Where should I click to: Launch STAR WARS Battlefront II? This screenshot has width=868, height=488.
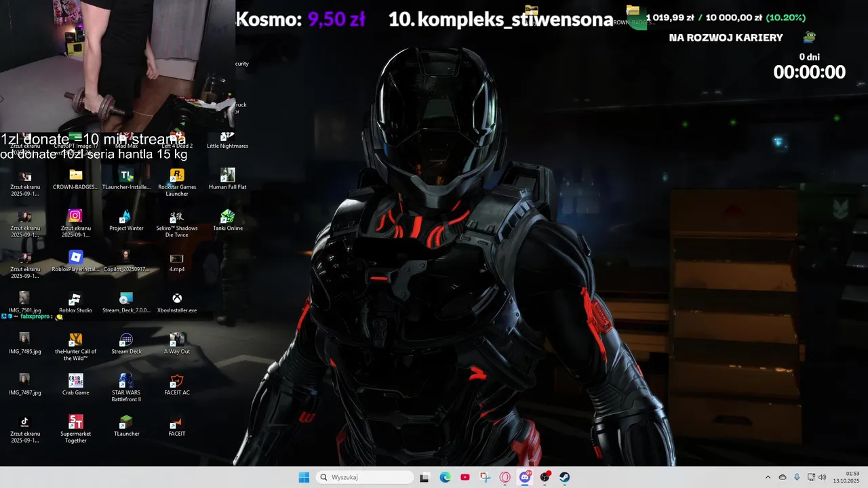(x=126, y=388)
